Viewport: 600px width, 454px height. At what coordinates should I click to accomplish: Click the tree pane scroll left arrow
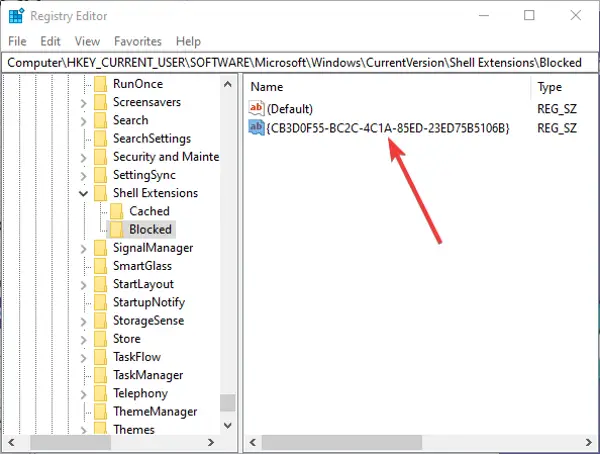11,442
